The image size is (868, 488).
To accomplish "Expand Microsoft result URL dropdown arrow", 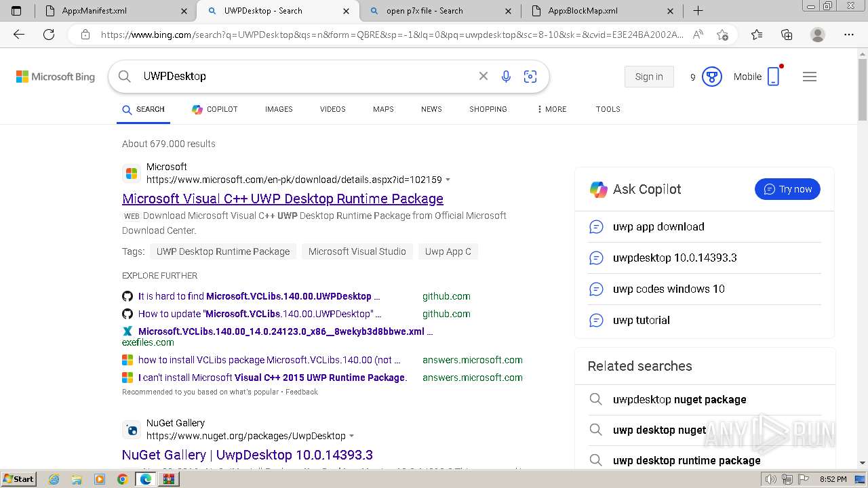I will click(x=448, y=180).
